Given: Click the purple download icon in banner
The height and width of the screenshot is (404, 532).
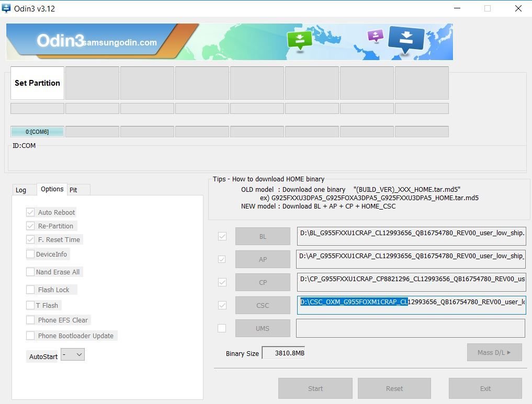Looking at the screenshot, I should (x=375, y=36).
